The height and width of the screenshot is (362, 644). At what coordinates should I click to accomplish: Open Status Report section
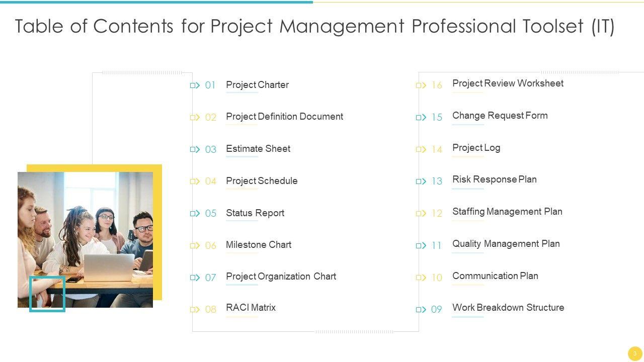[255, 213]
